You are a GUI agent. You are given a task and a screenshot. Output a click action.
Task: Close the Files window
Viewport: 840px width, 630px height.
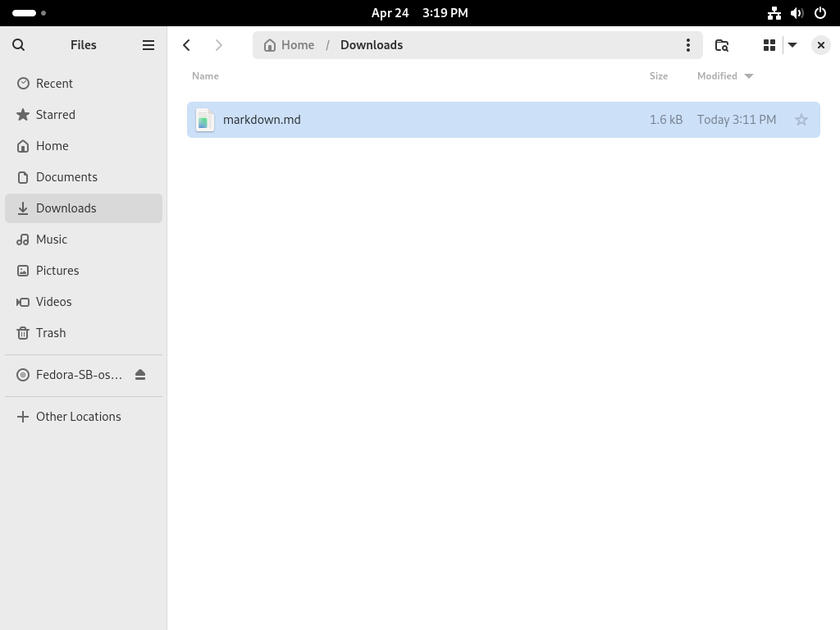coord(820,45)
